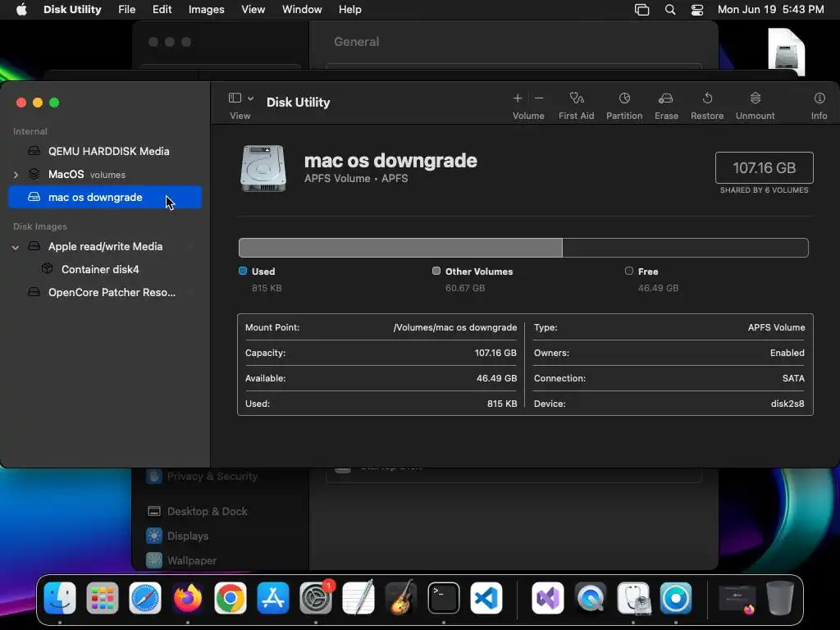Select QEMU HARDDISK Media in sidebar
This screenshot has height=630, width=840.
pos(105,151)
